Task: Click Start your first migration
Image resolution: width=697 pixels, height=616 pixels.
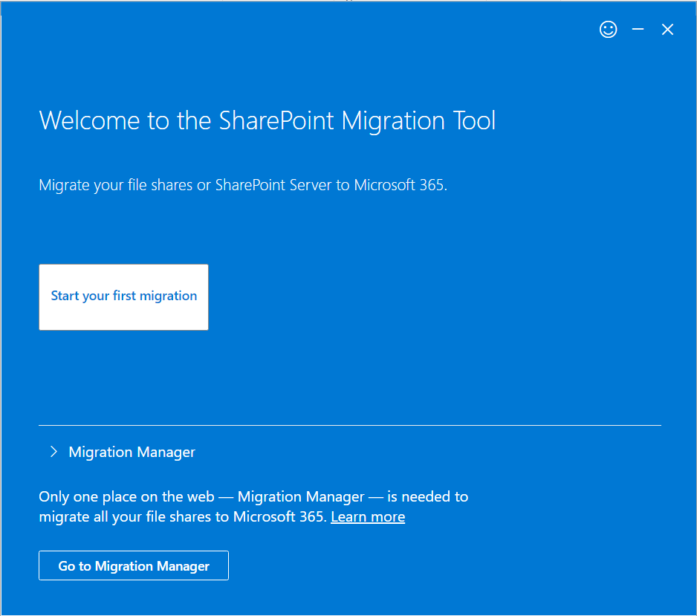Action: pyautogui.click(x=123, y=296)
